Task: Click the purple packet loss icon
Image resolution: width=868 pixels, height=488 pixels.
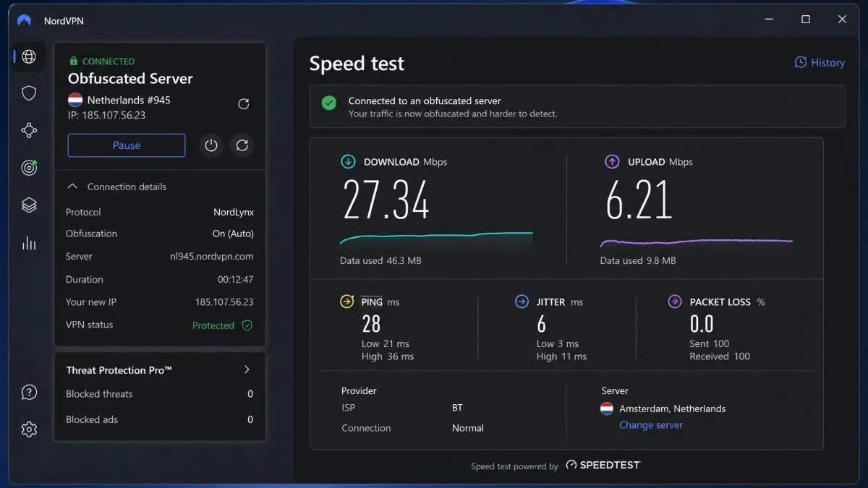Action: [675, 301]
